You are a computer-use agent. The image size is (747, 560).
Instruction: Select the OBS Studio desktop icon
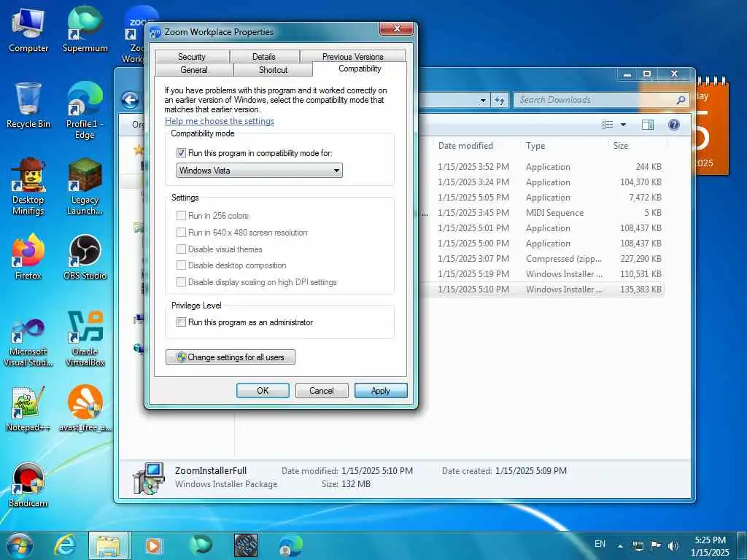click(x=85, y=257)
